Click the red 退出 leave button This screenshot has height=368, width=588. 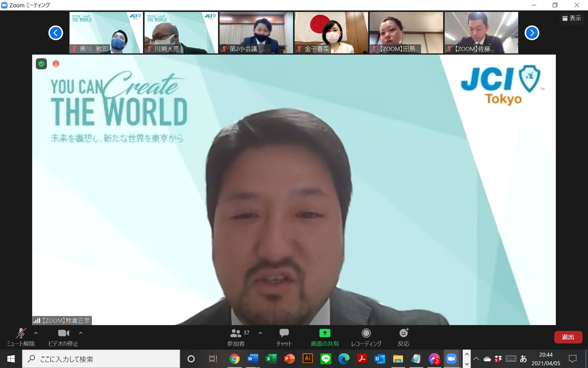pos(568,337)
